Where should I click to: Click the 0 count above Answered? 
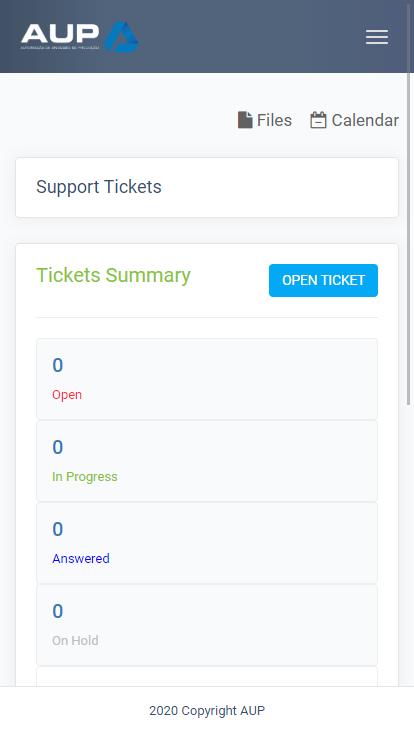pyautogui.click(x=58, y=529)
